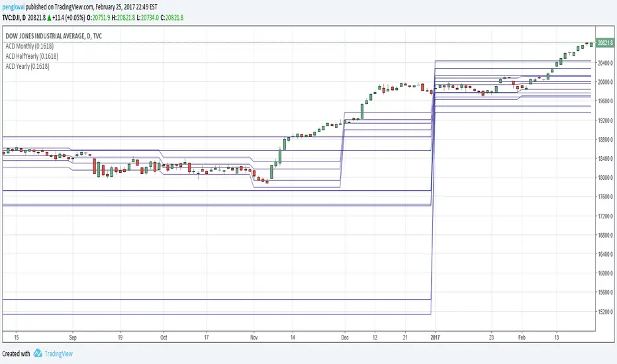Click the 15 date label on time axis
This screenshot has width=617, height=364.
pos(16,338)
